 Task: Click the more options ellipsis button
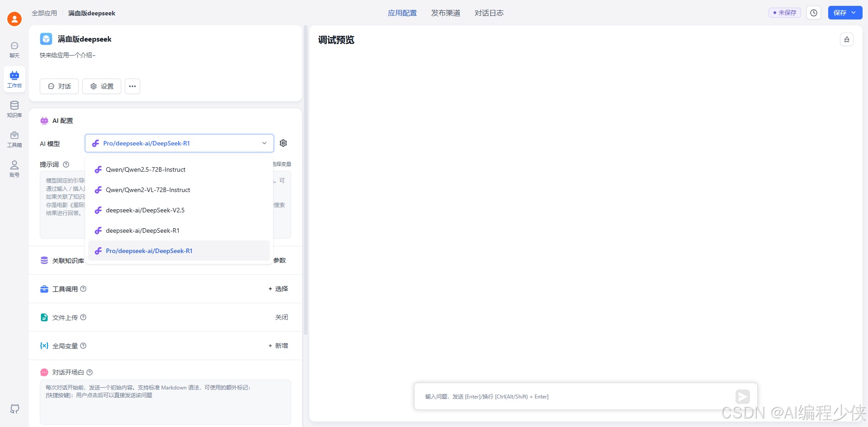click(x=132, y=86)
